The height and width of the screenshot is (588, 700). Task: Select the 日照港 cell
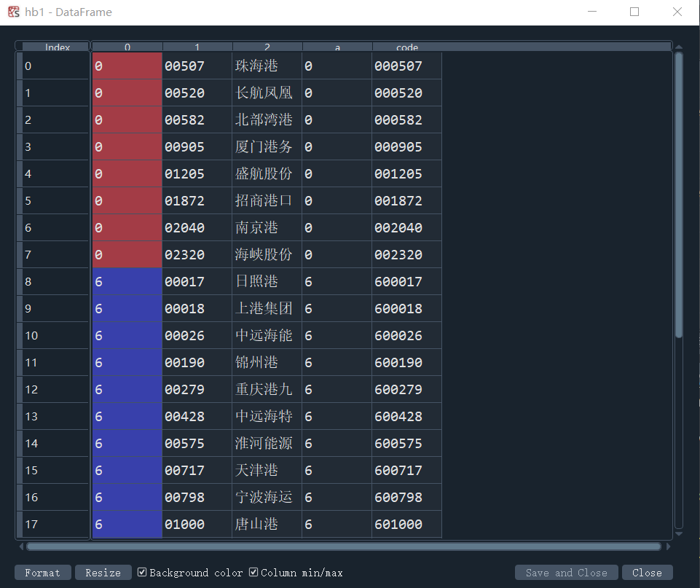point(267,282)
